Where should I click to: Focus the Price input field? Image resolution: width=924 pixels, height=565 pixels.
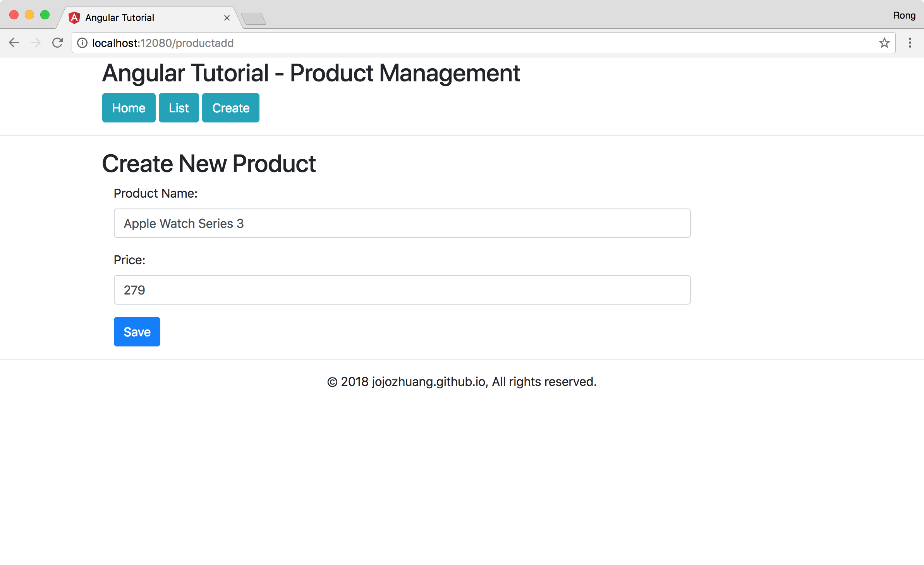402,290
